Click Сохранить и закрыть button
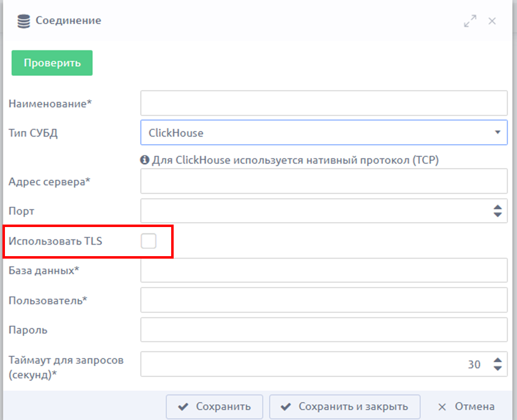Image resolution: width=517 pixels, height=420 pixels. pyautogui.click(x=344, y=407)
